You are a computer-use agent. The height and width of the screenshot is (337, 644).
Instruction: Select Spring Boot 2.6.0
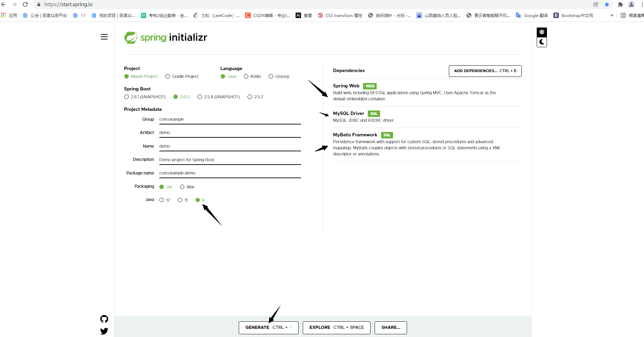click(181, 97)
